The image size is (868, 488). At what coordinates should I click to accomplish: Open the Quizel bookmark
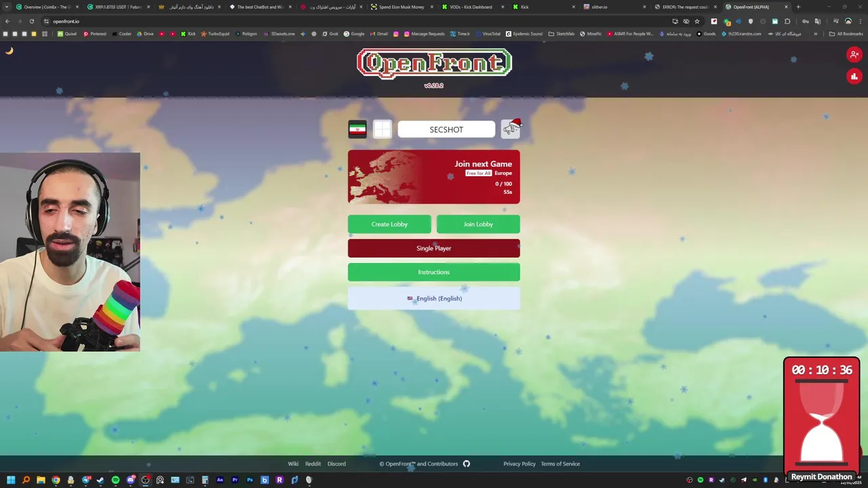[66, 33]
